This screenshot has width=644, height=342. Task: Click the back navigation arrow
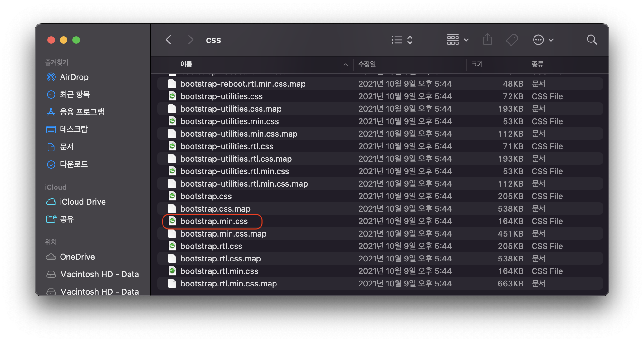pos(168,40)
